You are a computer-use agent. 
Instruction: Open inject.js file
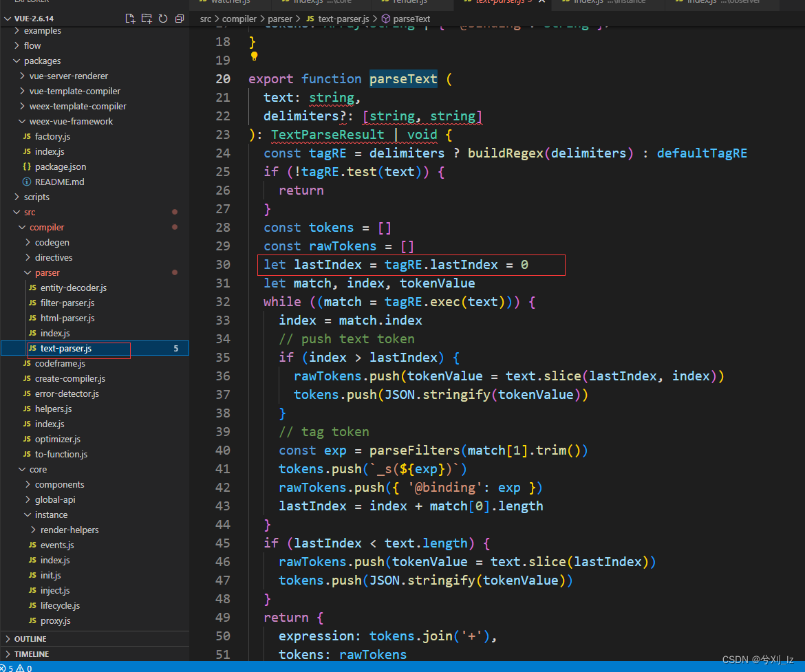[x=55, y=591]
